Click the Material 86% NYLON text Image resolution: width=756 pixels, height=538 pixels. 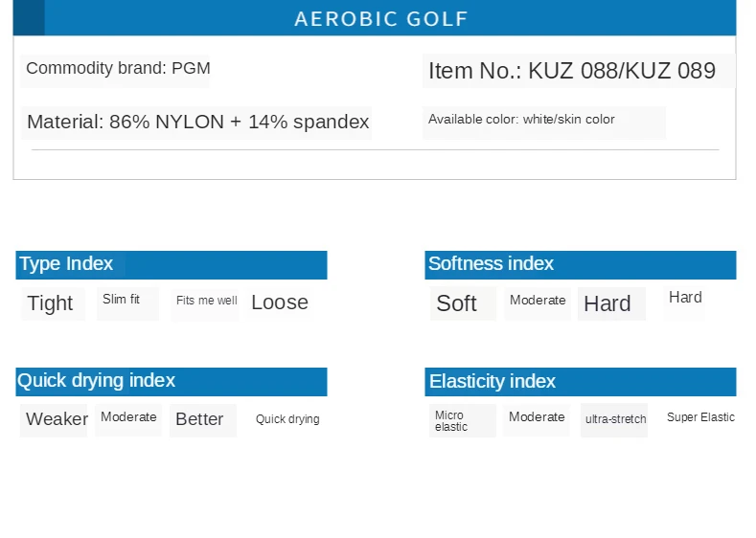[x=197, y=122]
